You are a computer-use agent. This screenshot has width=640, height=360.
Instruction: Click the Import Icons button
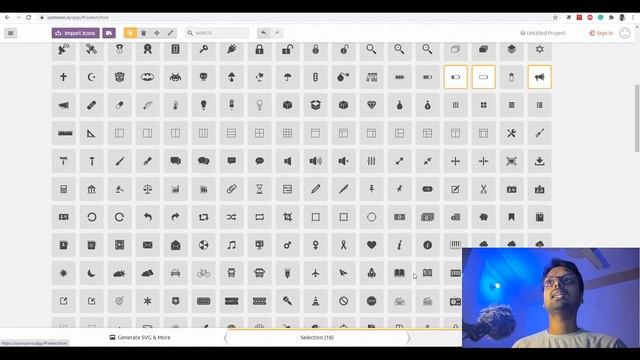76,33
